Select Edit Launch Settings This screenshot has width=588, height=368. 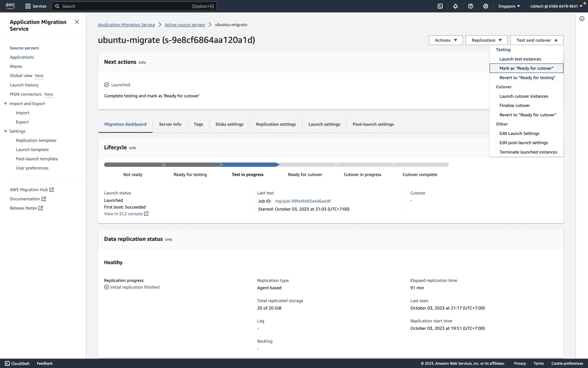pyautogui.click(x=526, y=134)
